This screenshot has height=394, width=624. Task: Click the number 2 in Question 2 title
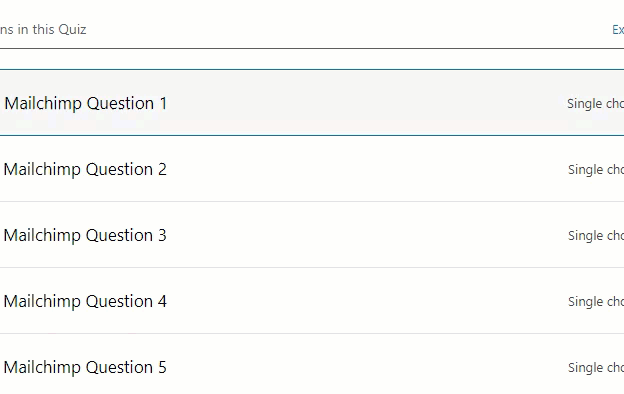click(x=162, y=170)
